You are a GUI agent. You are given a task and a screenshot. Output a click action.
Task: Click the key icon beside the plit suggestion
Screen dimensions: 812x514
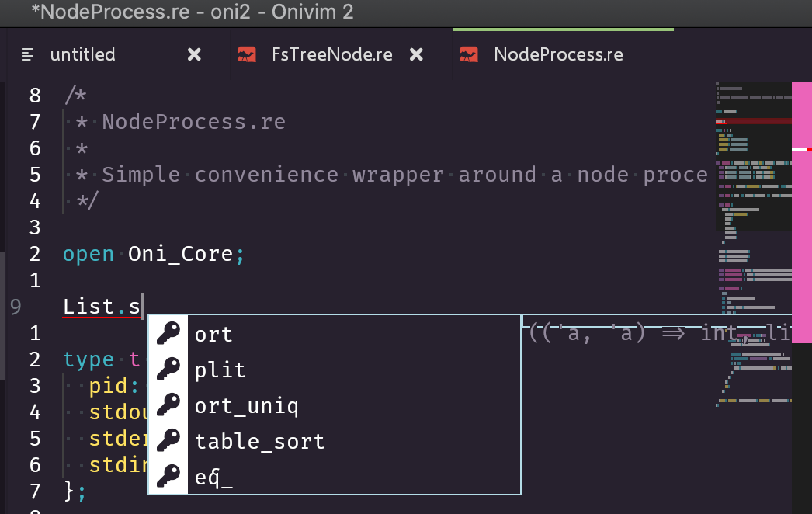pyautogui.click(x=168, y=370)
